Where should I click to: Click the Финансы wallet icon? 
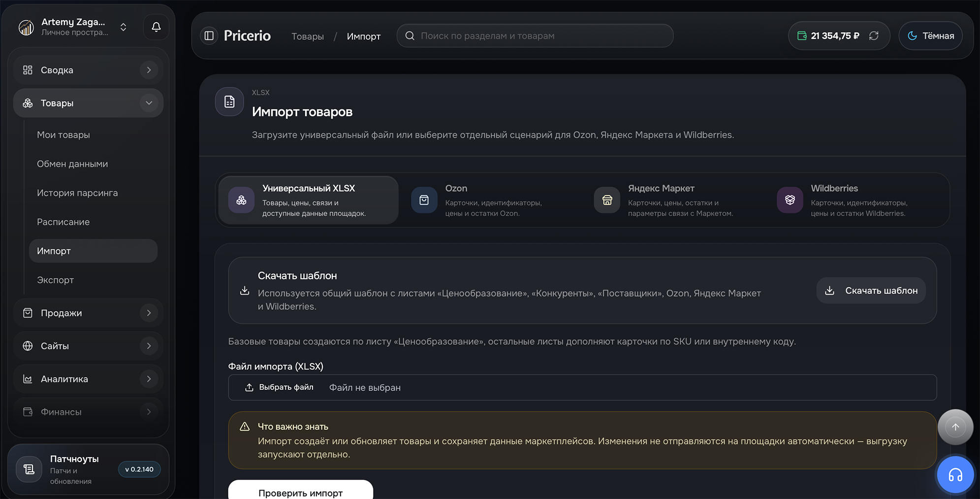[x=28, y=412]
